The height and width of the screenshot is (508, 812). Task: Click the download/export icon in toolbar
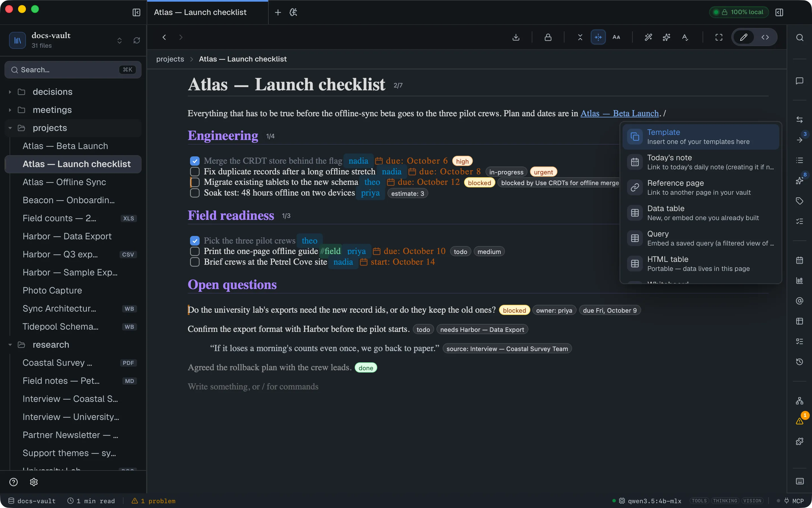[516, 37]
